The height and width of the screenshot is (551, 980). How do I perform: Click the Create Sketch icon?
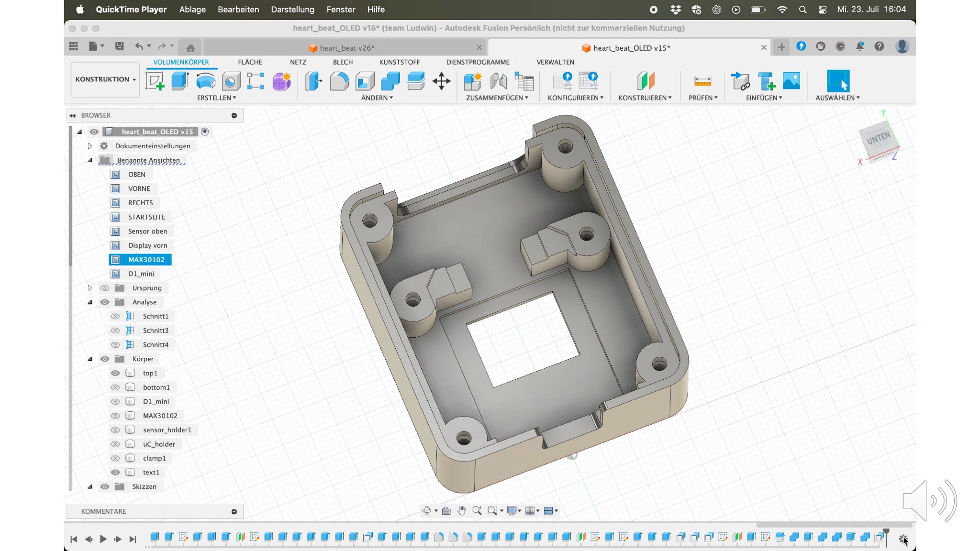click(x=155, y=81)
